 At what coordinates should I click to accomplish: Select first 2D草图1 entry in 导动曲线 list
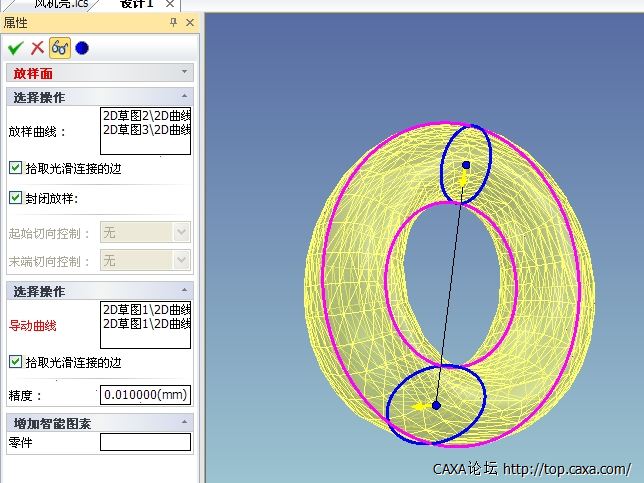[x=146, y=309]
